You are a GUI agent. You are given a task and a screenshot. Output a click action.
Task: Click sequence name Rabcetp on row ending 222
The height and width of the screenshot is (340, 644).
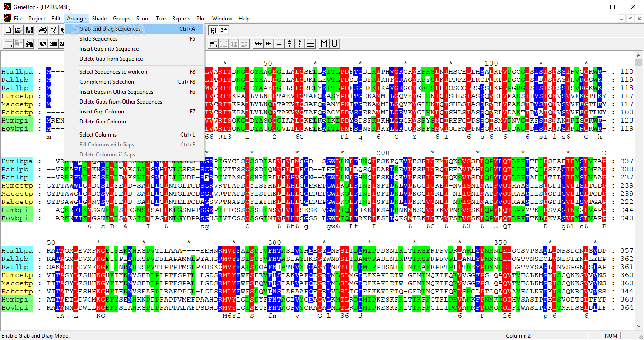pos(17,202)
